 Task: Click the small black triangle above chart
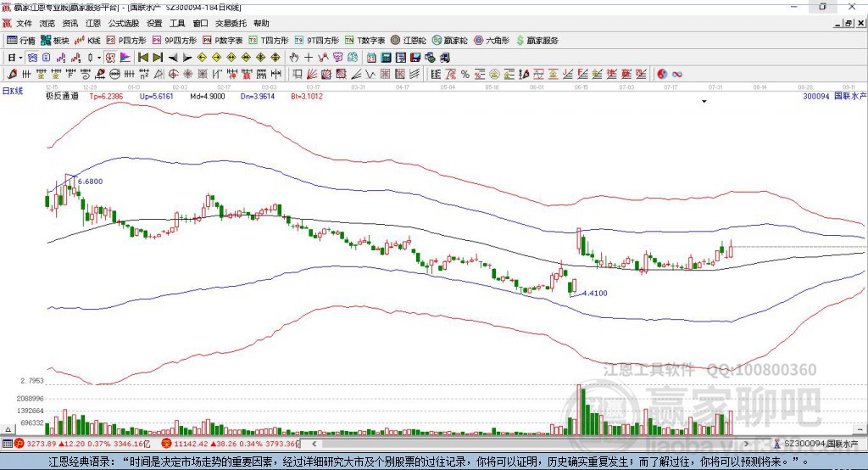tap(704, 102)
